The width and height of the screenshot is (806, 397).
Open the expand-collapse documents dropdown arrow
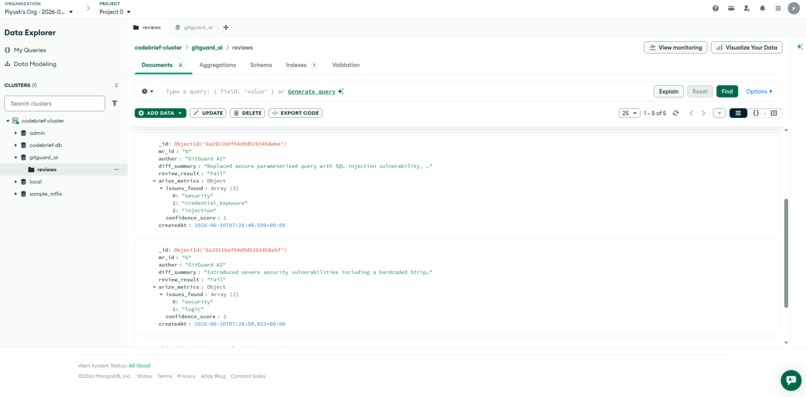point(719,113)
